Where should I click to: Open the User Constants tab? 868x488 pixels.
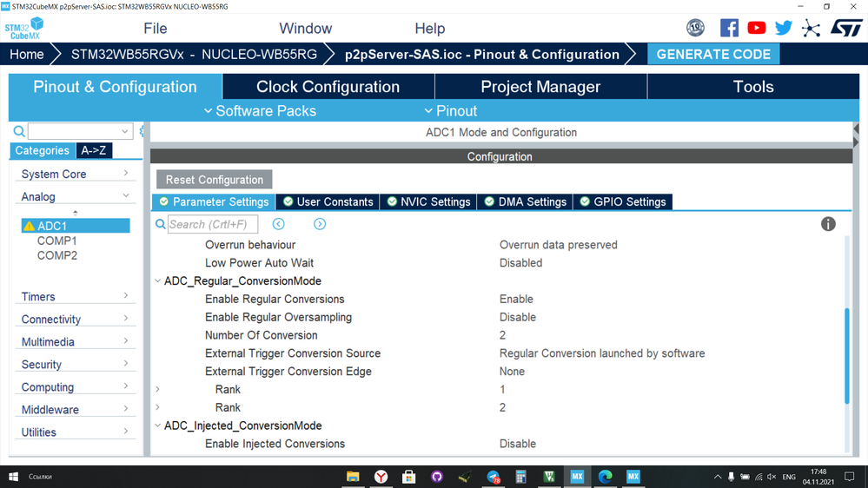point(328,202)
